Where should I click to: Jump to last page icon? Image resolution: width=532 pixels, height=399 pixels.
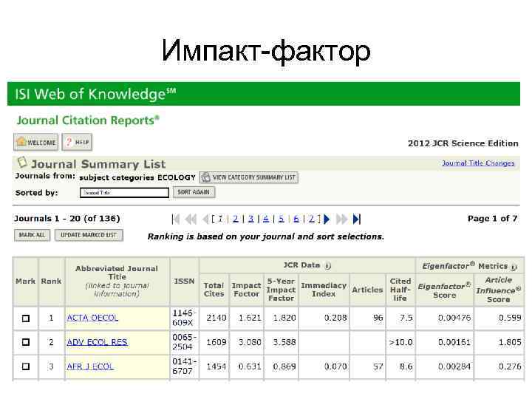coord(357,219)
